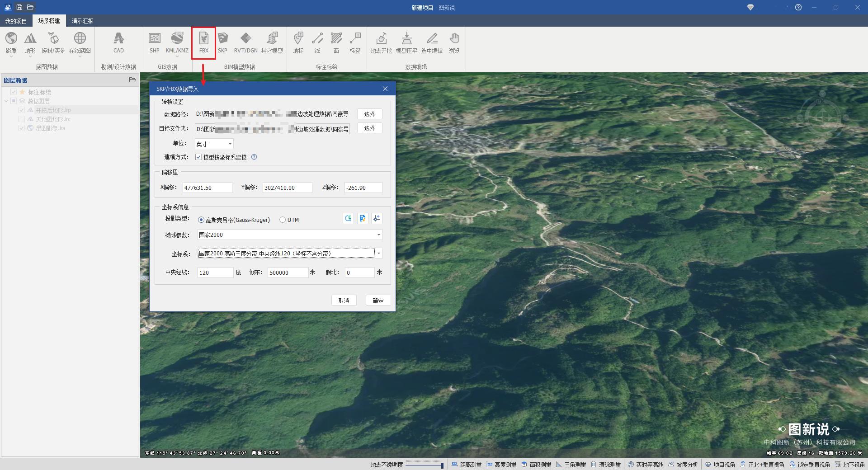Switch to the 演示汇报 tab
The image size is (868, 470).
(x=82, y=21)
